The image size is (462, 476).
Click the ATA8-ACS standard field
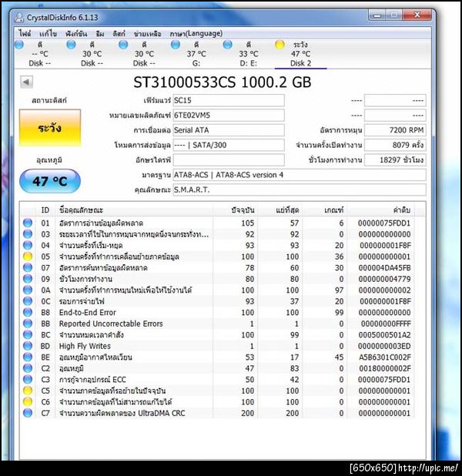[x=300, y=175]
